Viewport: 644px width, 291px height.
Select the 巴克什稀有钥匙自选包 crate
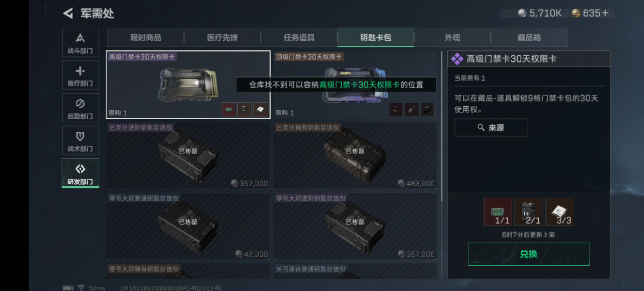tap(355, 156)
